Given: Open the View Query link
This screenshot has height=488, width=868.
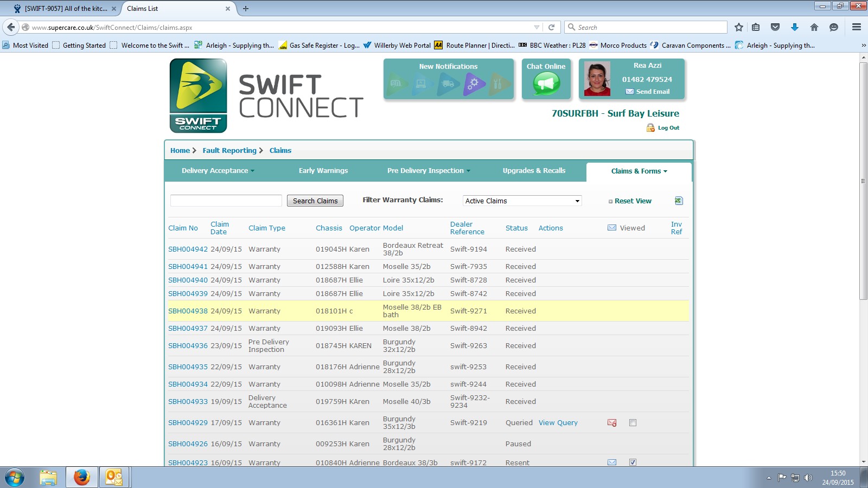Looking at the screenshot, I should pos(558,423).
